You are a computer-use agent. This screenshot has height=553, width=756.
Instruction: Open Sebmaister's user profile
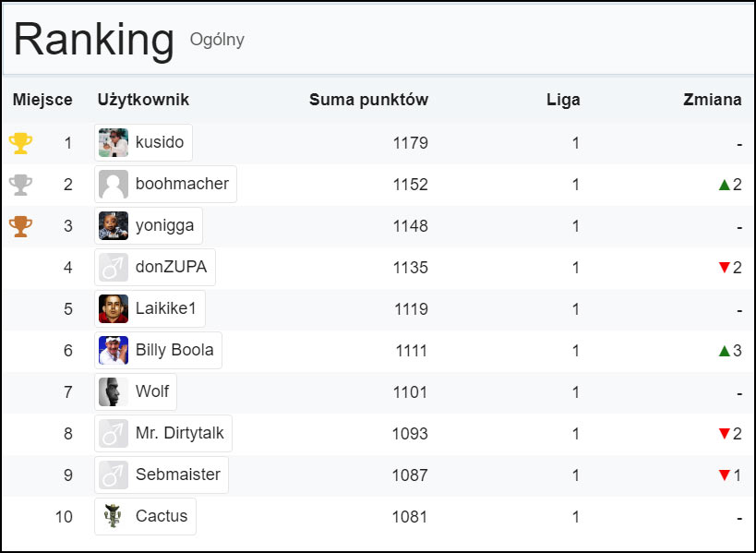pyautogui.click(x=162, y=475)
